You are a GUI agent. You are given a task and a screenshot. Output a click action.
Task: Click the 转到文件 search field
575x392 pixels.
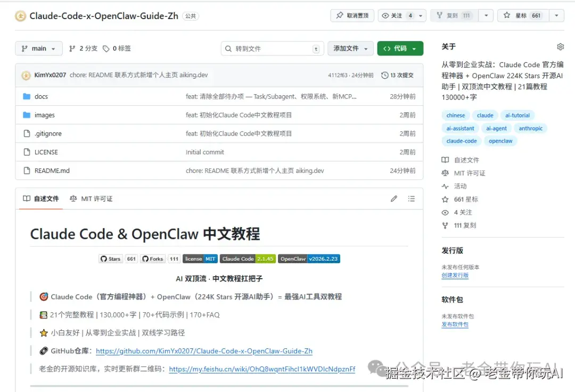pos(272,49)
